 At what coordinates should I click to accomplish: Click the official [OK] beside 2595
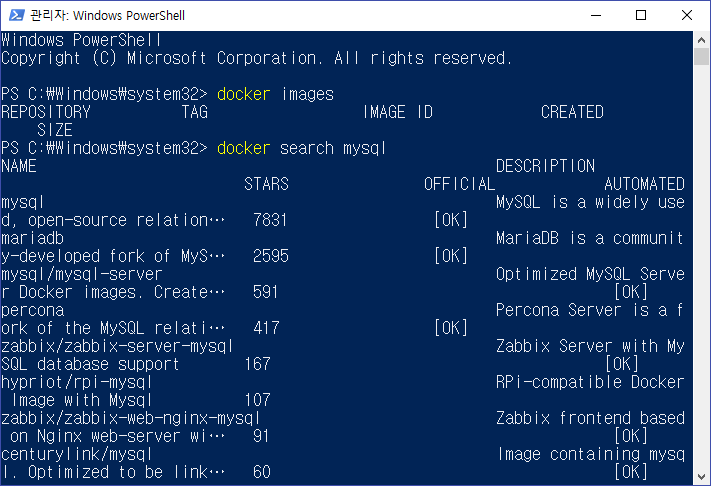pyautogui.click(x=451, y=256)
